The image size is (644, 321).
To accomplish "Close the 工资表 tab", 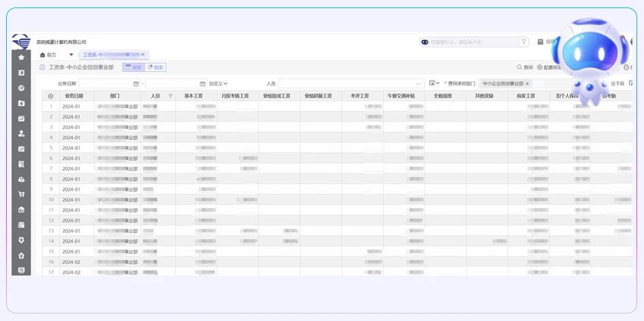I will [x=143, y=55].
